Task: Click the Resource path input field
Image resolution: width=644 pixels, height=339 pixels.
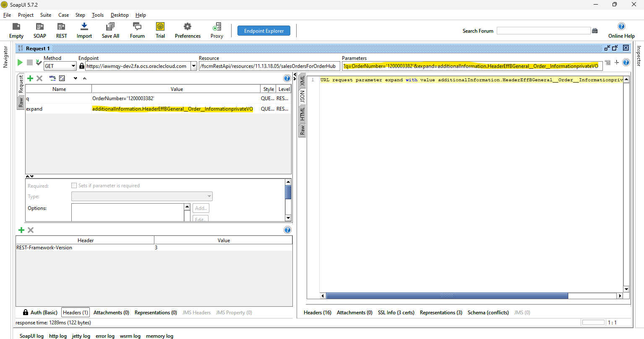Action: pos(269,66)
